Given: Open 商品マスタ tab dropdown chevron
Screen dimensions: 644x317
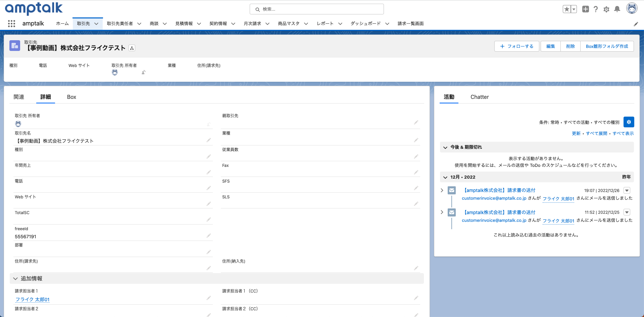Looking at the screenshot, I should 306,24.
